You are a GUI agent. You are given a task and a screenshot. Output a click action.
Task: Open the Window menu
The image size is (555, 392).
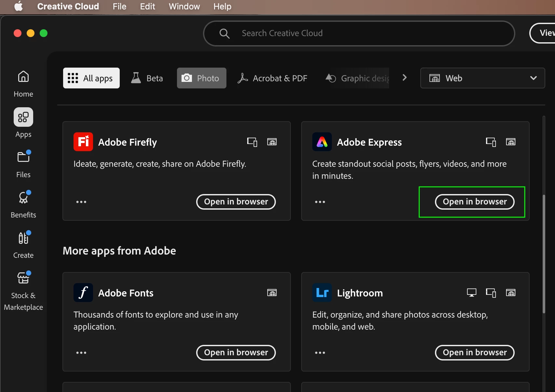click(x=184, y=6)
